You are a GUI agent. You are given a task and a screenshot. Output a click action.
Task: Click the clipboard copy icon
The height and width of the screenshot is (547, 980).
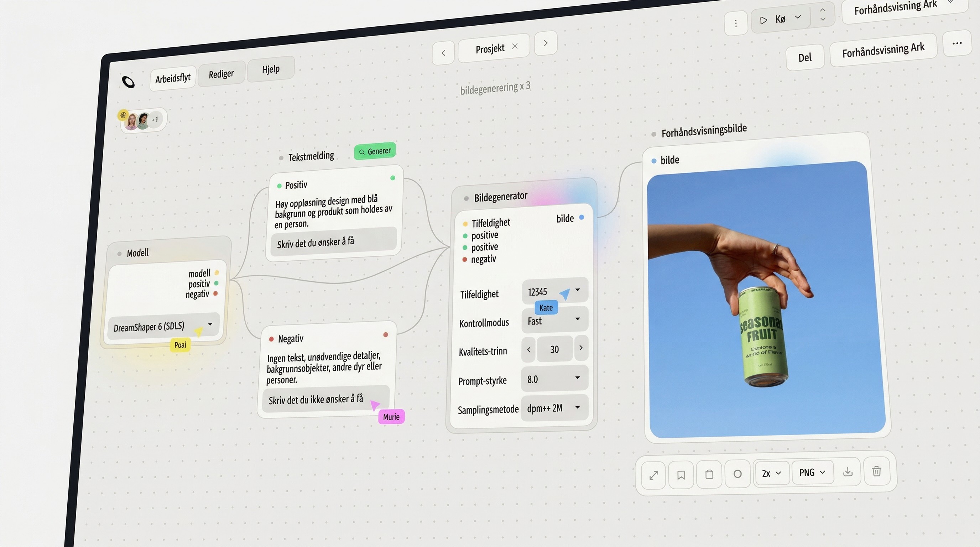[709, 474]
